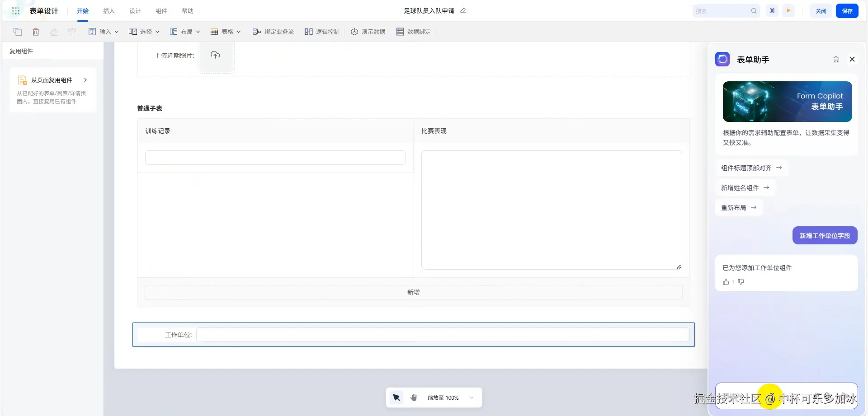This screenshot has height=416, width=868.
Task: Click the thumbs up feedback icon
Action: [x=726, y=282]
